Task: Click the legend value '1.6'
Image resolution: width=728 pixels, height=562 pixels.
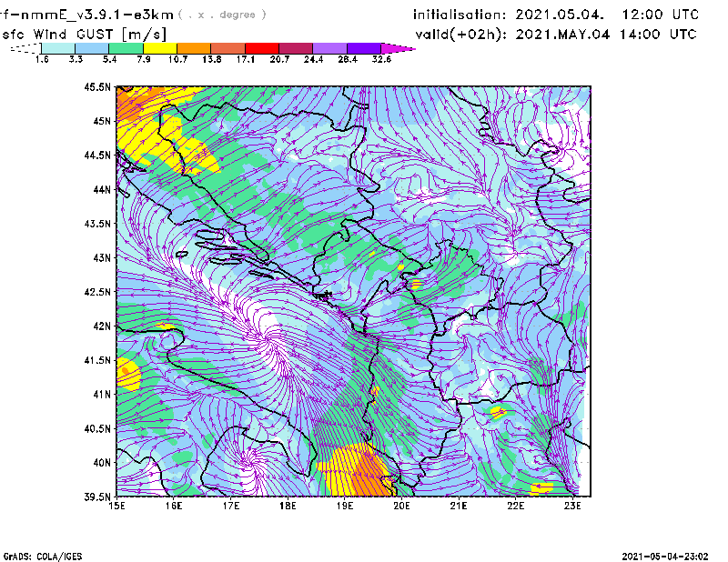Action: pyautogui.click(x=42, y=59)
